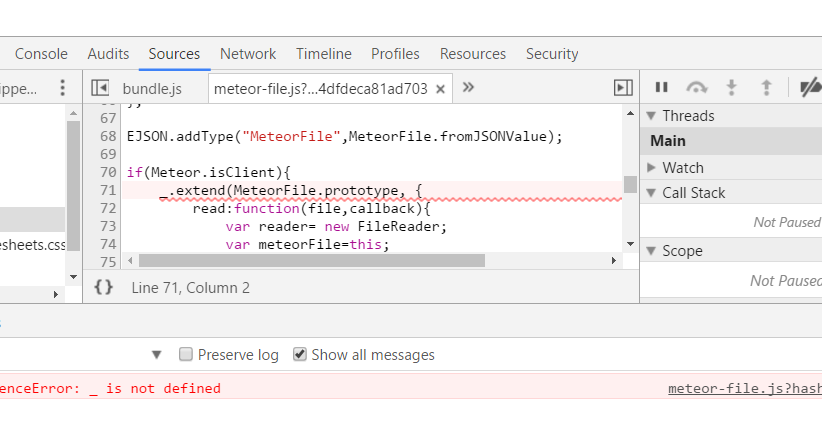
Task: Switch to the Network tab
Action: 248,54
